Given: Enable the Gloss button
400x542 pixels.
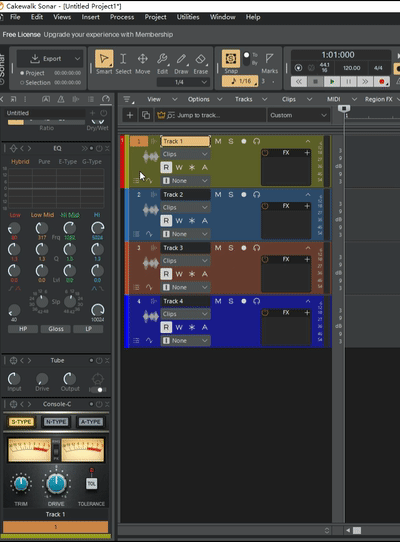Looking at the screenshot, I should pos(56,329).
